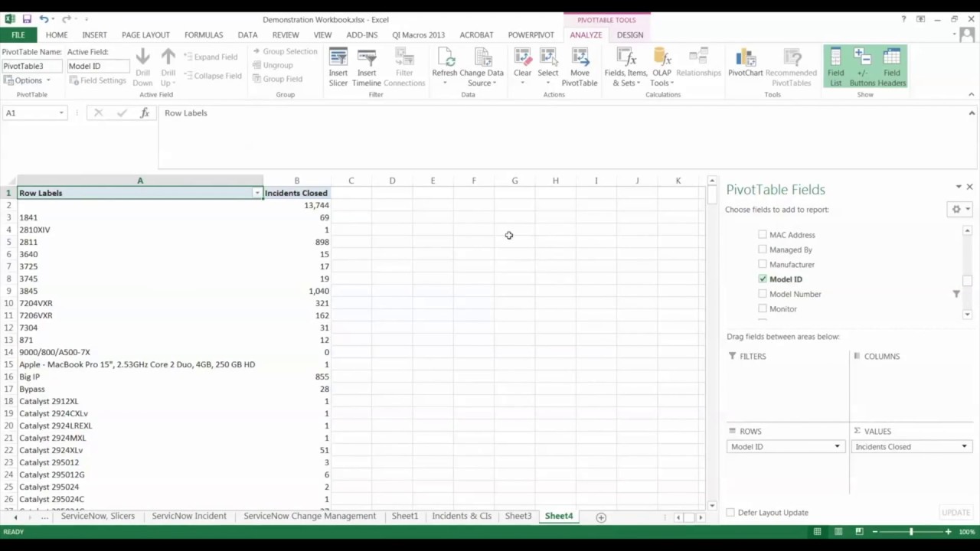Screen dimensions: 980x551
Task: Click the Insert Slicer icon
Action: pyautogui.click(x=338, y=60)
